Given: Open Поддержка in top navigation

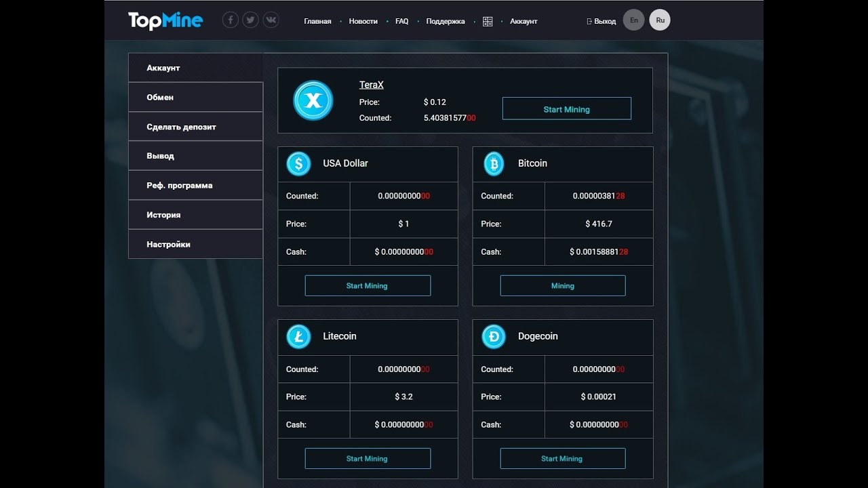Looking at the screenshot, I should (x=446, y=22).
